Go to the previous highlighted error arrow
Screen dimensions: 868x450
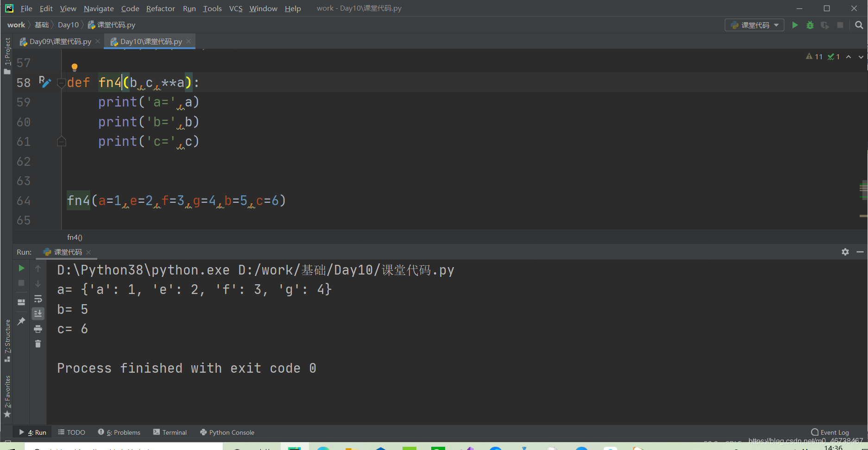tap(849, 56)
